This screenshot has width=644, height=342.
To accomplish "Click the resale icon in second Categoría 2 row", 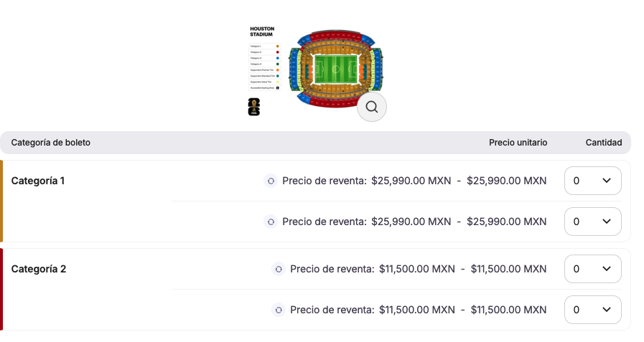I will (x=279, y=310).
